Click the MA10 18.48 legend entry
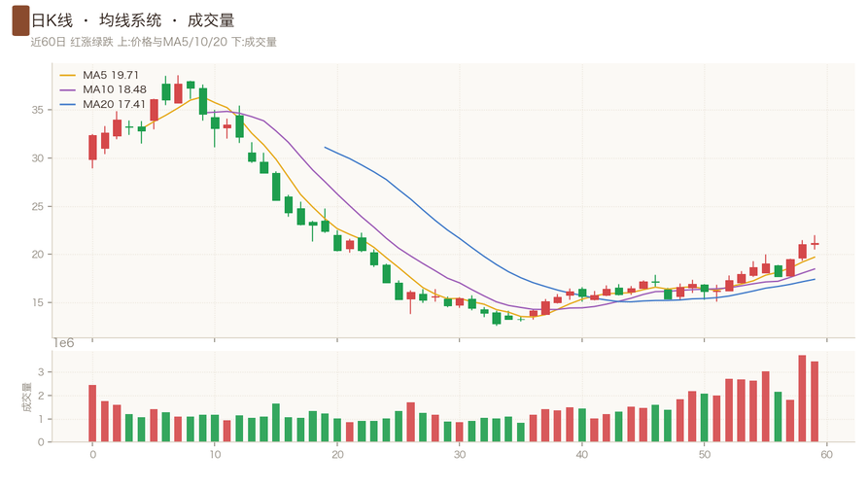Viewport: 868px width, 486px height. pyautogui.click(x=103, y=89)
